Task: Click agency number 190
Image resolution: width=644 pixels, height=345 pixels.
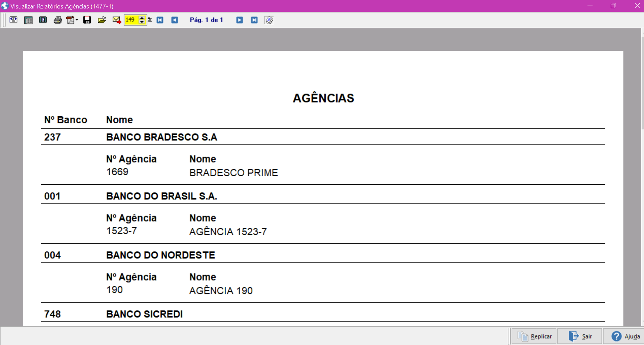Action: (114, 290)
